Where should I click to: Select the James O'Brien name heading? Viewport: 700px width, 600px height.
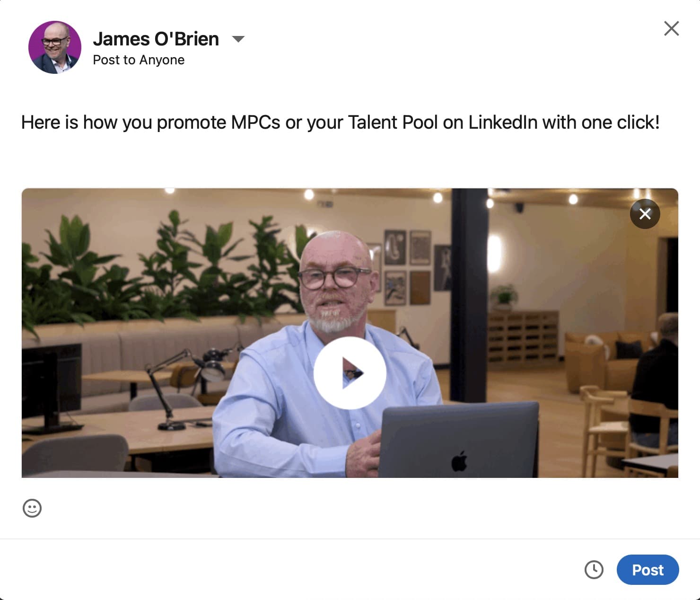coord(156,39)
